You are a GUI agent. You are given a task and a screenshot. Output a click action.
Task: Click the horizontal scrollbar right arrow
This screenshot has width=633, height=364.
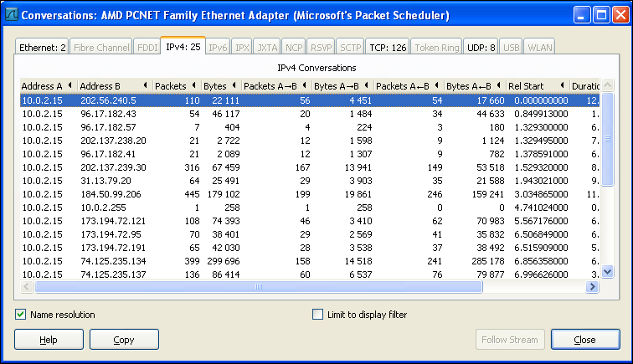coord(592,286)
